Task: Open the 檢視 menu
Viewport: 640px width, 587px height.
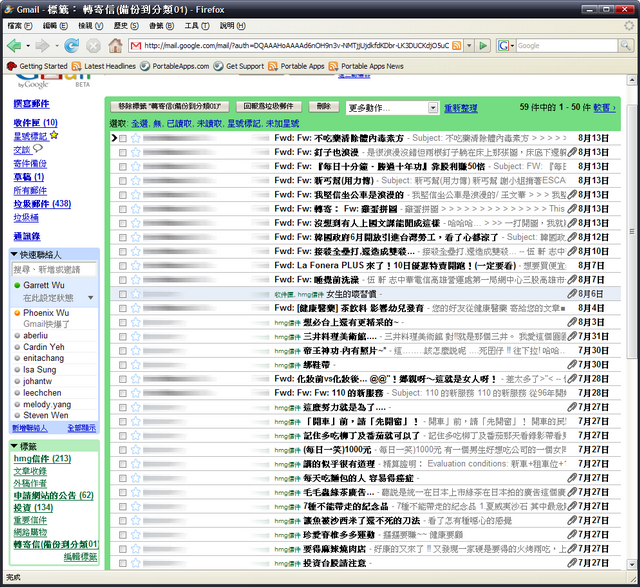Action: click(x=91, y=26)
